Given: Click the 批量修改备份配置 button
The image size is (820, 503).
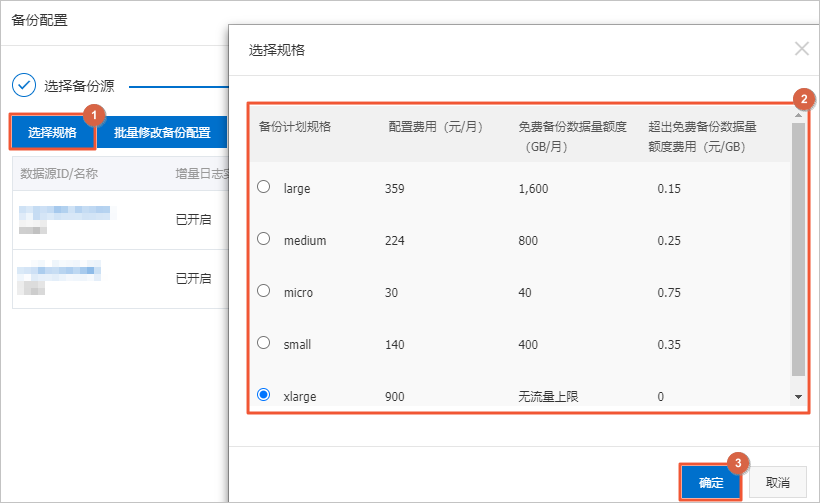Looking at the screenshot, I should pyautogui.click(x=162, y=132).
